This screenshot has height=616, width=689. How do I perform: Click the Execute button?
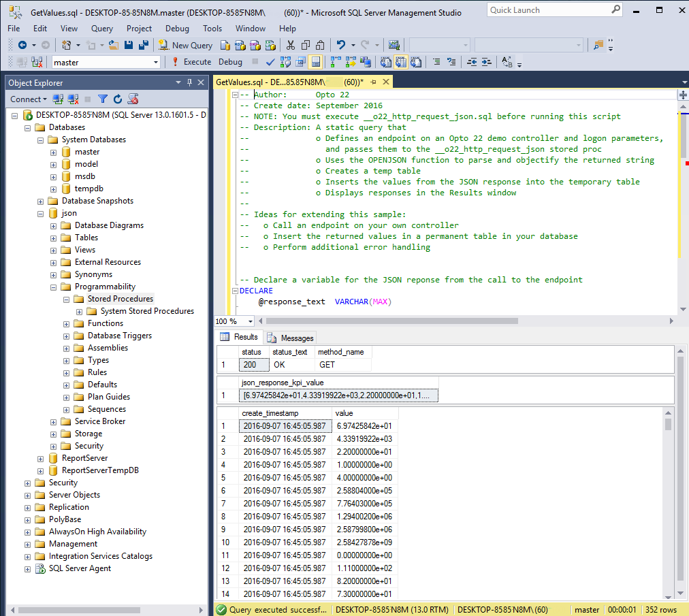[x=191, y=62]
